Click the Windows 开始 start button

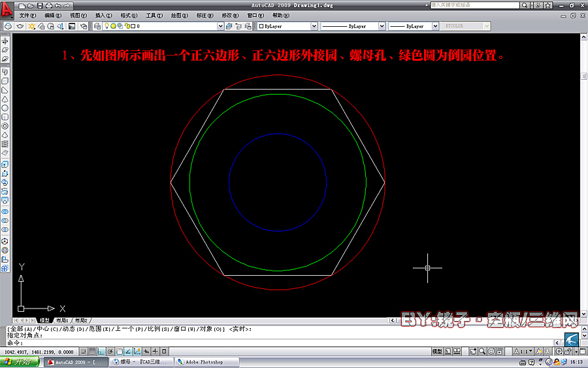coord(20,362)
